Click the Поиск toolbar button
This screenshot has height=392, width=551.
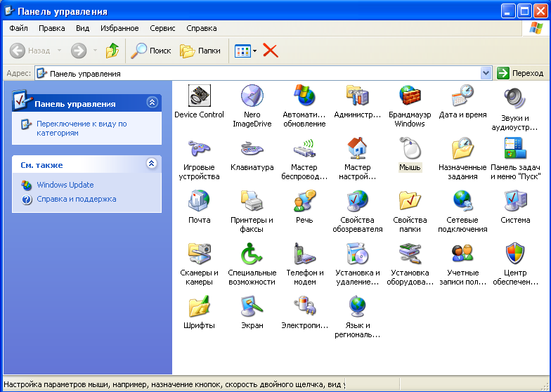pos(150,51)
